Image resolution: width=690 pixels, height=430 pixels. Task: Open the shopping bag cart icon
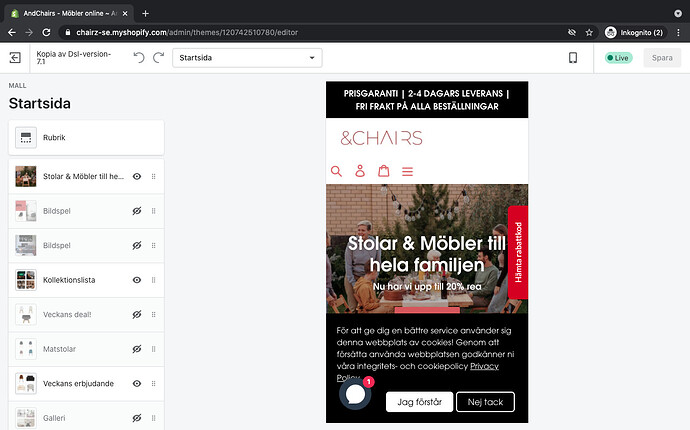click(384, 171)
